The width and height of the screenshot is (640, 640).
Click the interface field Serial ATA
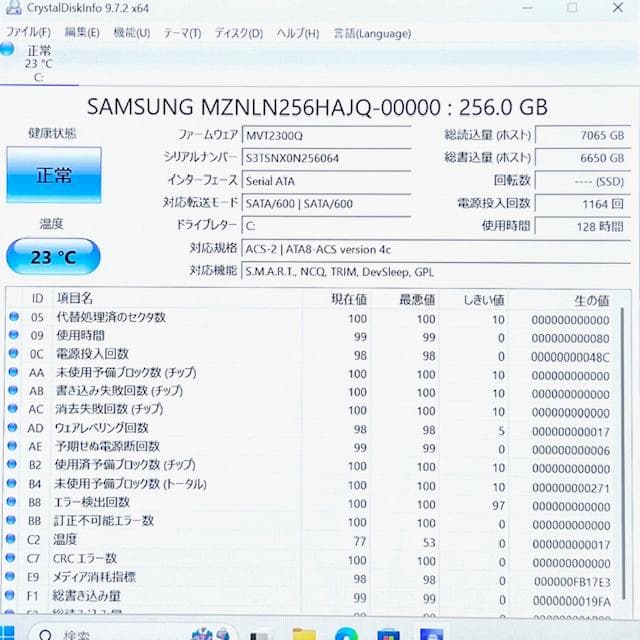[326, 181]
